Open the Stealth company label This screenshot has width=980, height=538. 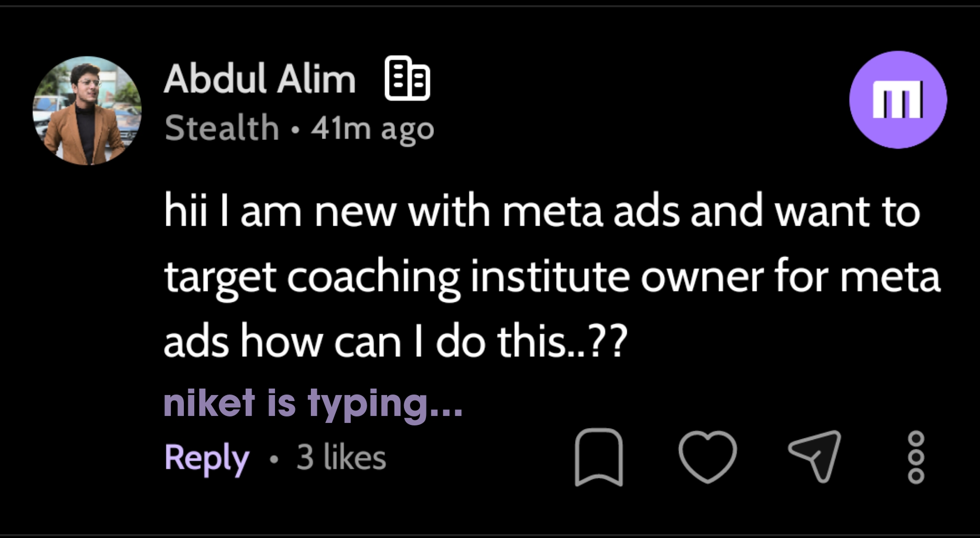tap(222, 128)
